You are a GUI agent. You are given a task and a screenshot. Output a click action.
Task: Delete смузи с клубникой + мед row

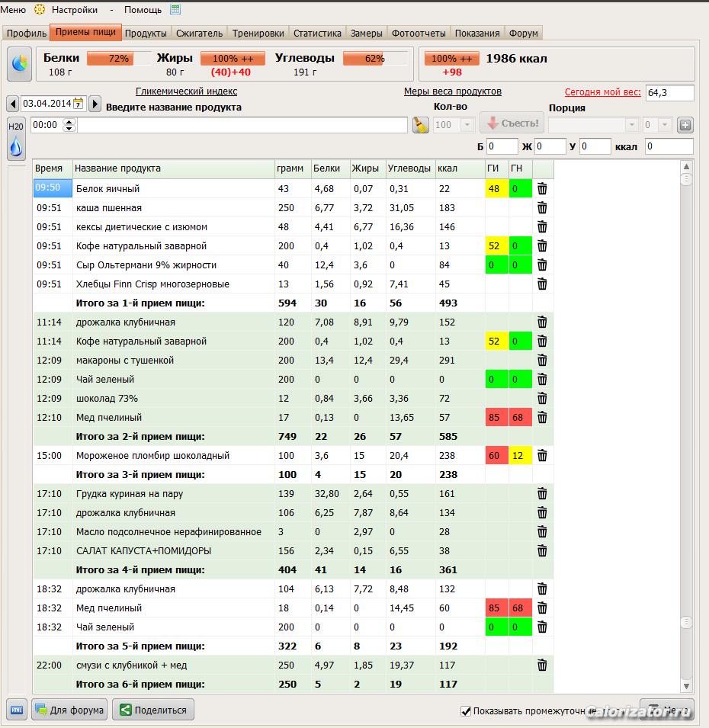(542, 665)
